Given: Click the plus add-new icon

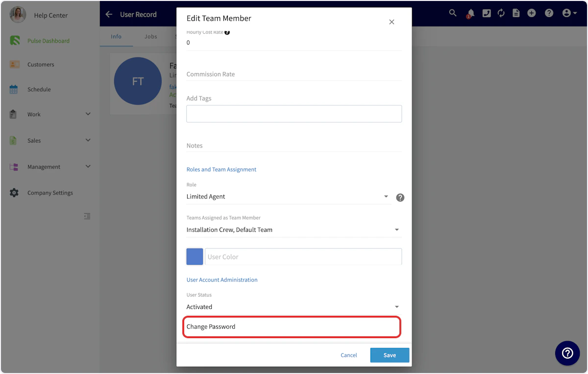Looking at the screenshot, I should click(532, 13).
